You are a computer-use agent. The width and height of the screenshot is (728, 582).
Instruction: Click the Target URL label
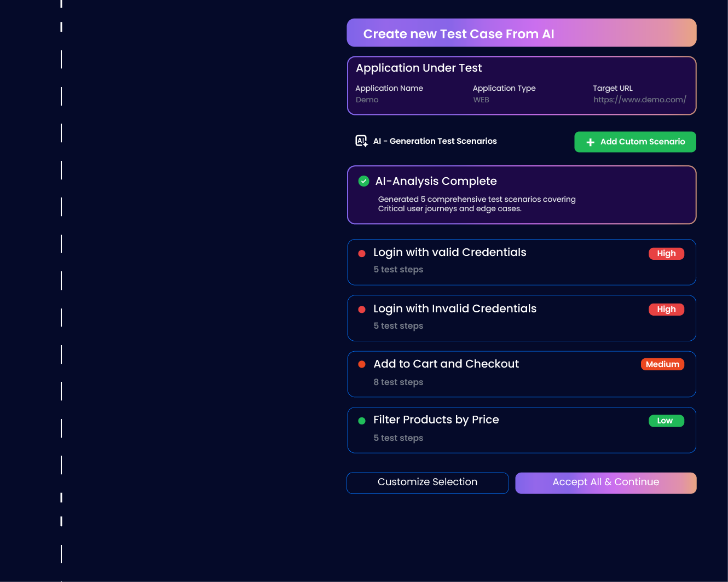(613, 88)
